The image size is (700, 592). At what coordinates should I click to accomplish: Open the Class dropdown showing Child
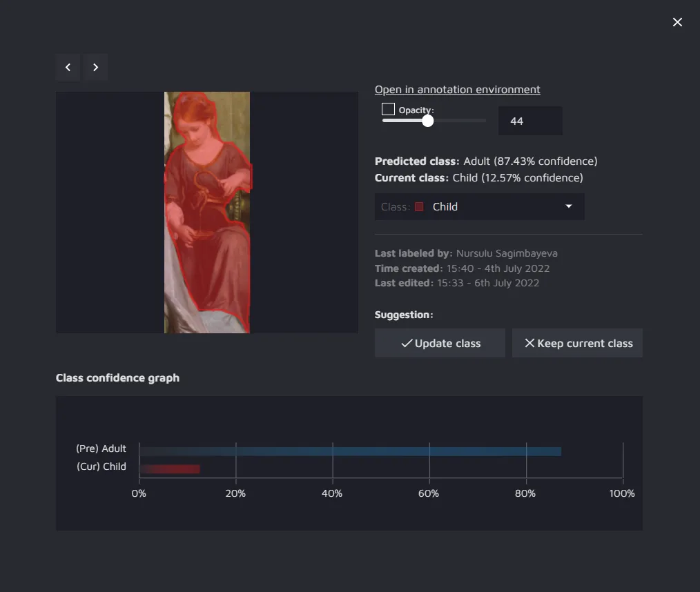[x=479, y=206]
